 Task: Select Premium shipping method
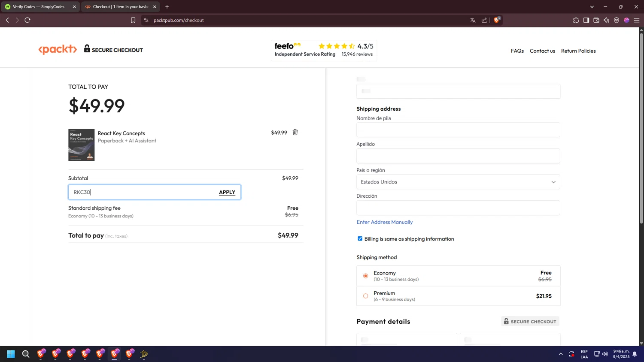point(366,296)
